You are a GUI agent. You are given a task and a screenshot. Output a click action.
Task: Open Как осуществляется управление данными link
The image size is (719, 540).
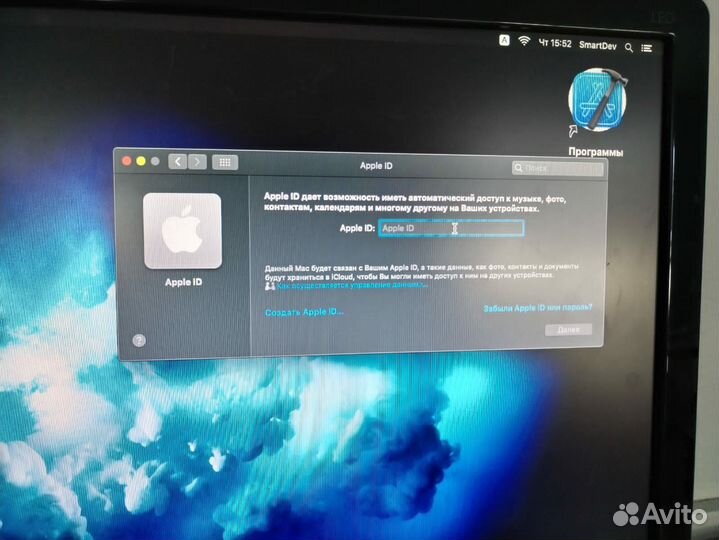coord(352,285)
